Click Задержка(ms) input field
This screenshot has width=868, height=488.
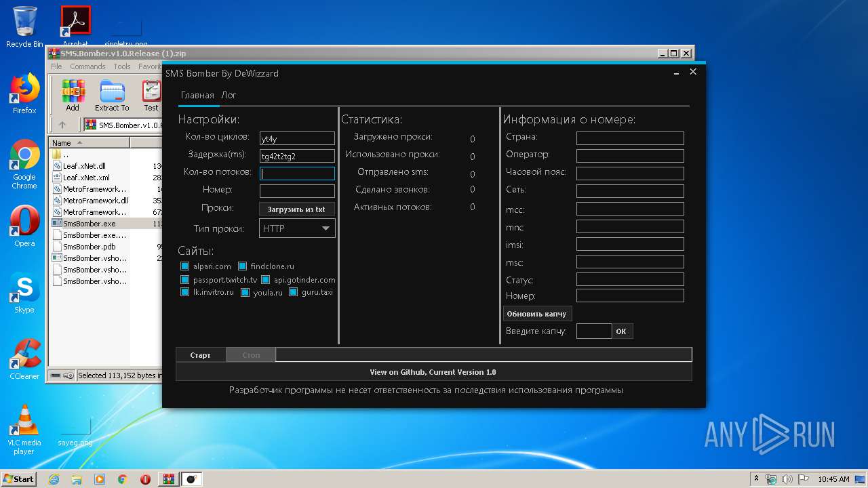(297, 156)
